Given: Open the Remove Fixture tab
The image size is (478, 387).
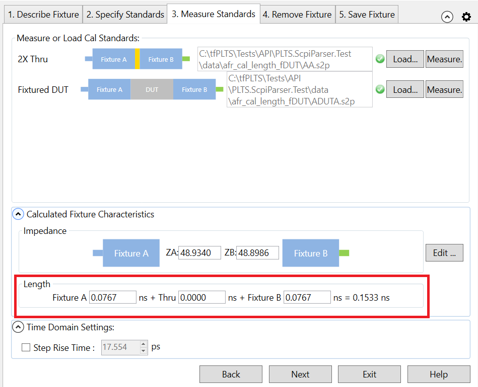Looking at the screenshot, I should tap(297, 15).
